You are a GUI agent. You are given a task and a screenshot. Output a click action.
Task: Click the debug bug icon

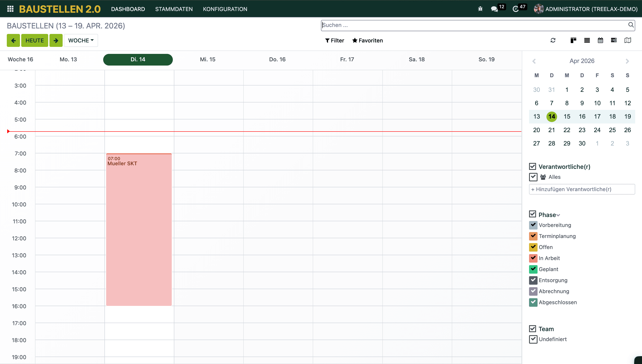480,9
